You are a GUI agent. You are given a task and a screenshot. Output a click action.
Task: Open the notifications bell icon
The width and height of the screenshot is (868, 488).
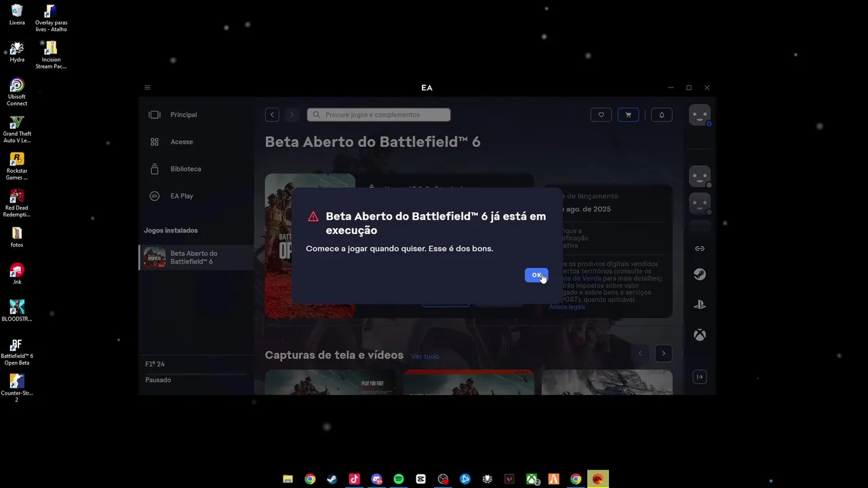pyautogui.click(x=662, y=115)
